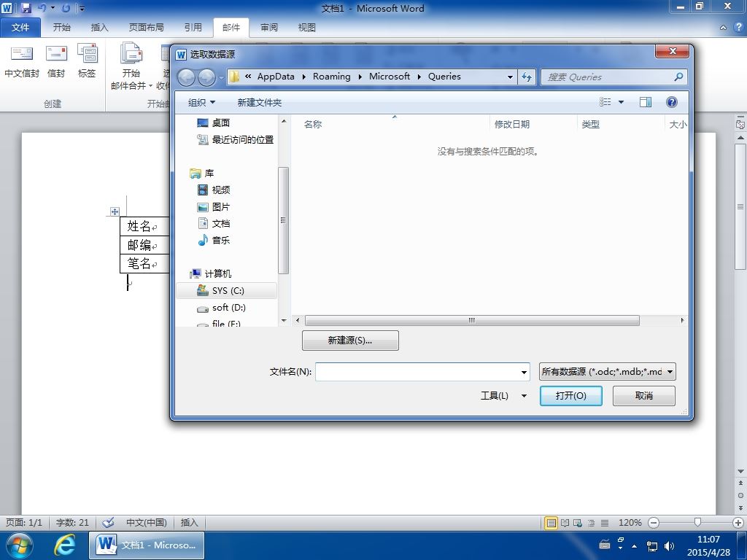Screen dimensions: 747x560
Task: Click Windows Start button
Action: (20, 545)
